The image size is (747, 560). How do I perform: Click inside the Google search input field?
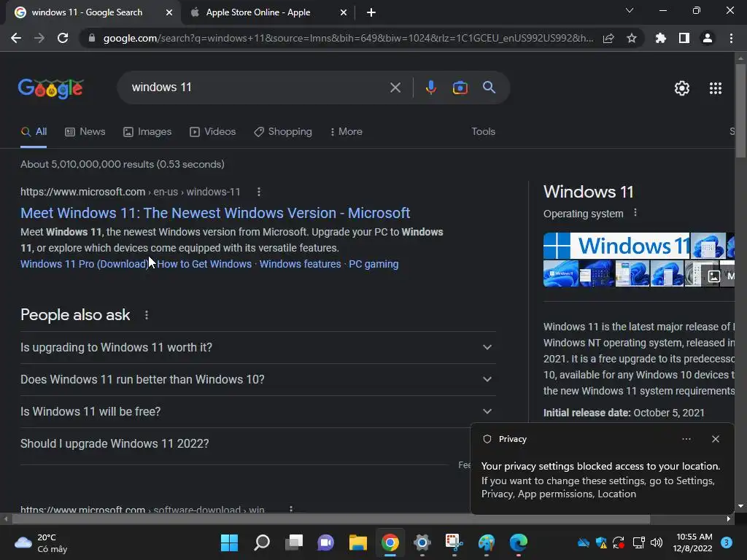click(x=258, y=87)
